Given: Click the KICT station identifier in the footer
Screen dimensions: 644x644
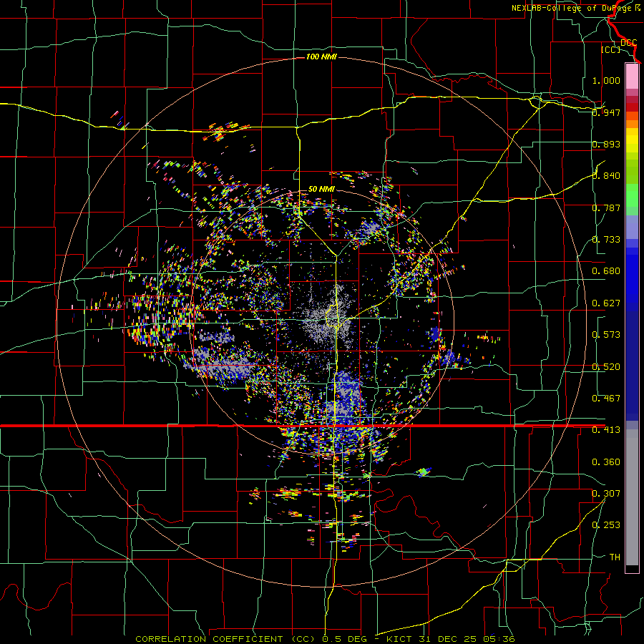Looking at the screenshot, I should coord(401,639).
